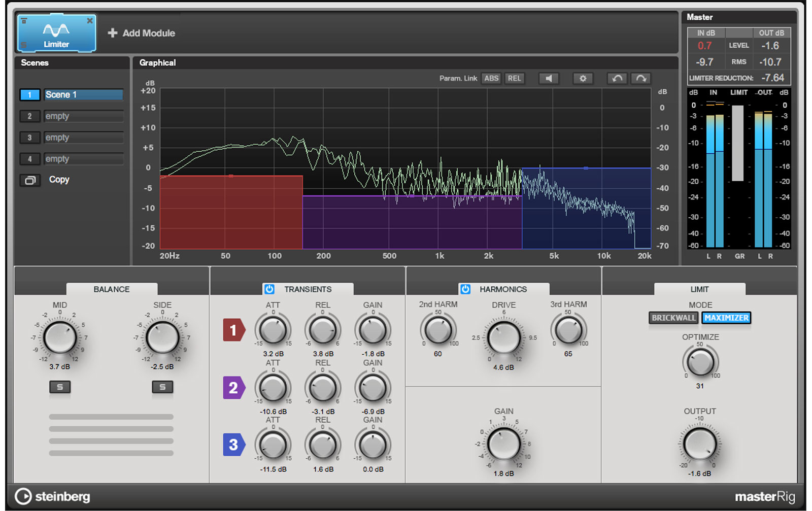Screen dimensions: 812x511
Task: Open the BALANCE tab
Action: tap(112, 289)
